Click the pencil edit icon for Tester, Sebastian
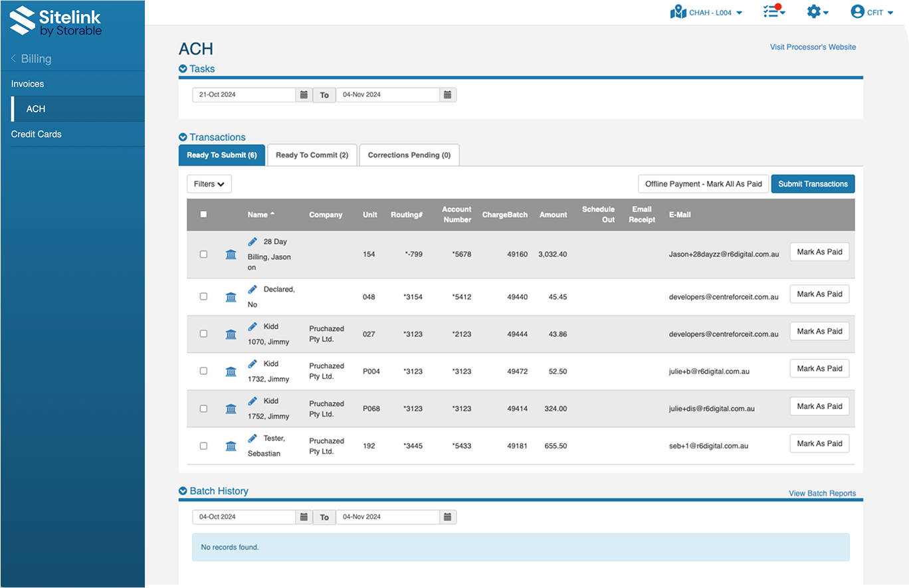This screenshot has height=588, width=909. click(x=252, y=439)
